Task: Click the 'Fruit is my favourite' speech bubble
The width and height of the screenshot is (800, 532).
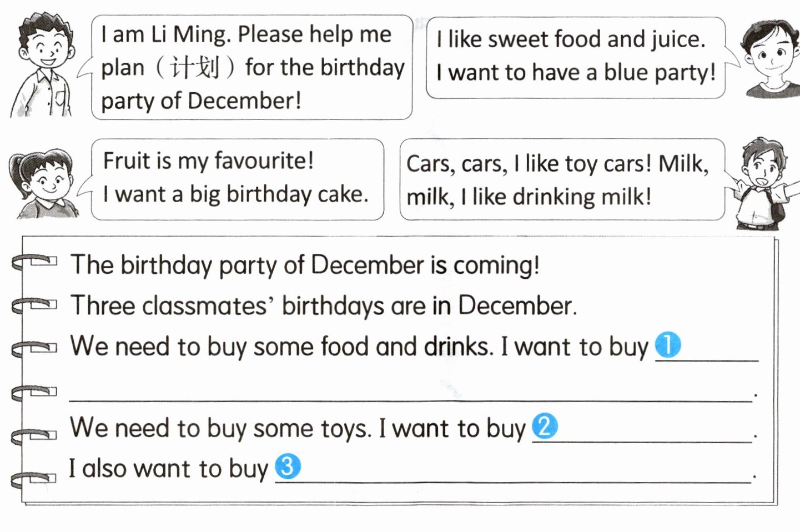Action: pyautogui.click(x=237, y=179)
